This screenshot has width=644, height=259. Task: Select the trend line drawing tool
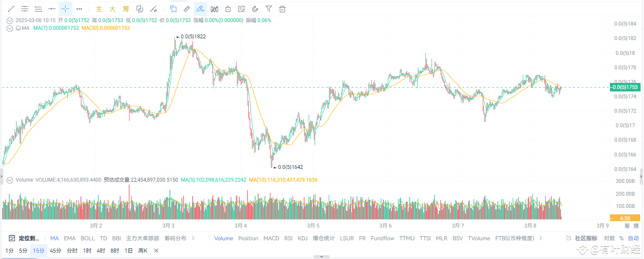click(11, 9)
